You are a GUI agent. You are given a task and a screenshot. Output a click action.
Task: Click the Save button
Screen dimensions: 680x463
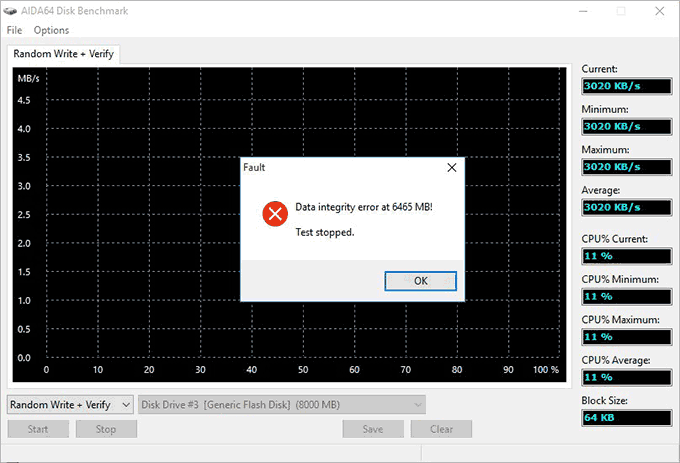pos(373,429)
